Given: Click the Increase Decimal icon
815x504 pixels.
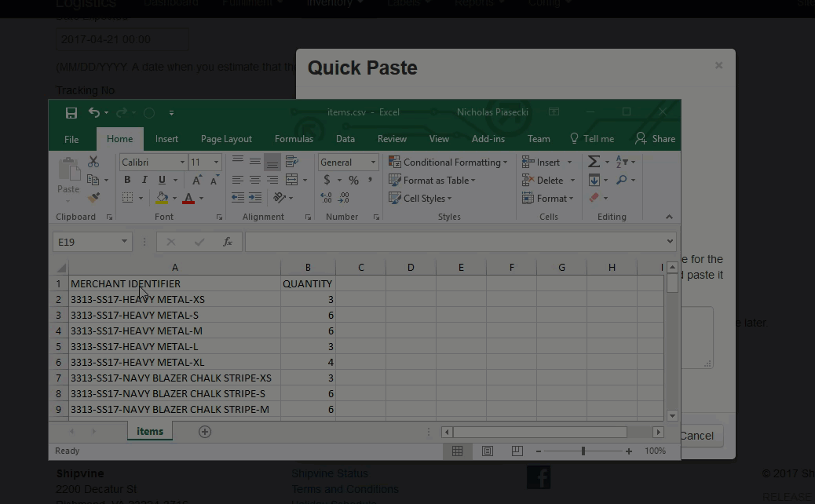Looking at the screenshot, I should [327, 198].
